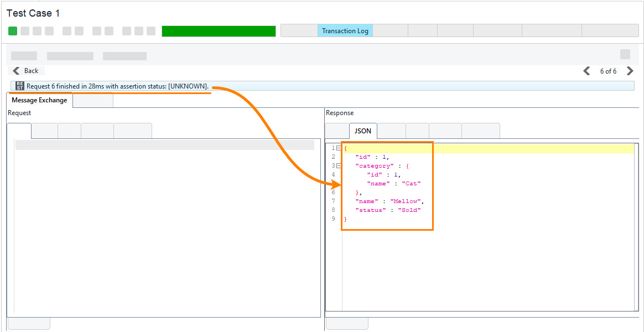This screenshot has height=332, width=644.
Task: Collapse the "category" node on line 3
Action: pos(339,166)
